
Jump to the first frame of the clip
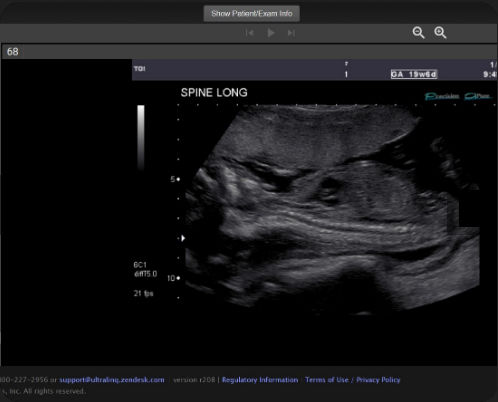[249, 33]
